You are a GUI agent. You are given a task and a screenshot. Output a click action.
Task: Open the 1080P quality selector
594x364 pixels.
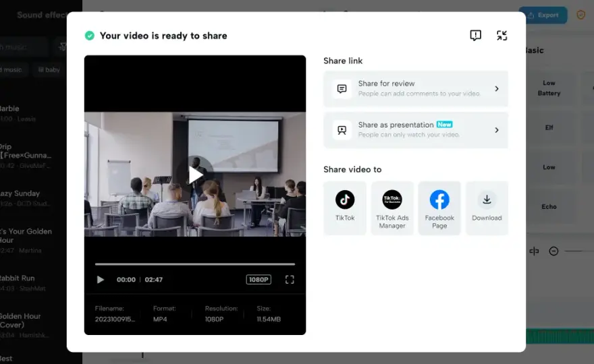(x=259, y=280)
